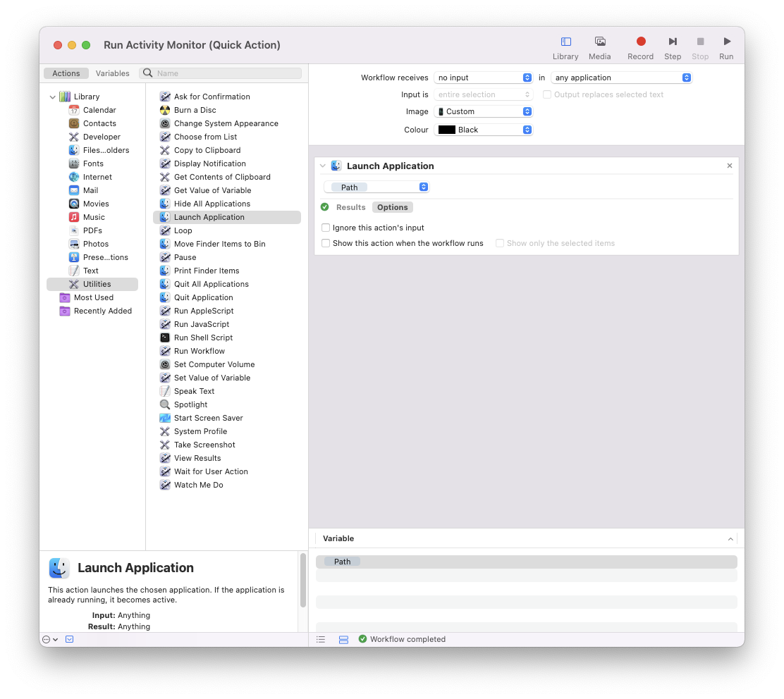
Task: Open the variables popover icon at bottom left
Action: (47, 639)
